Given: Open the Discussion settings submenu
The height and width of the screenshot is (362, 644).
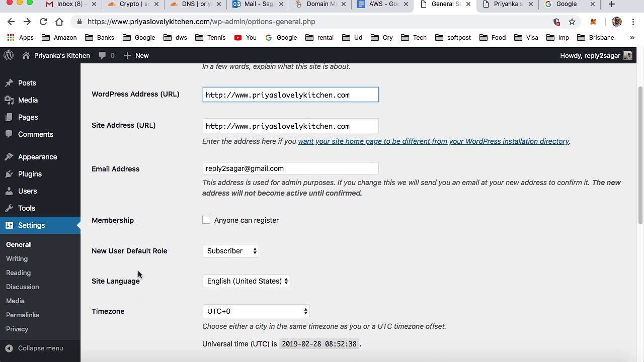Looking at the screenshot, I should [22, 287].
